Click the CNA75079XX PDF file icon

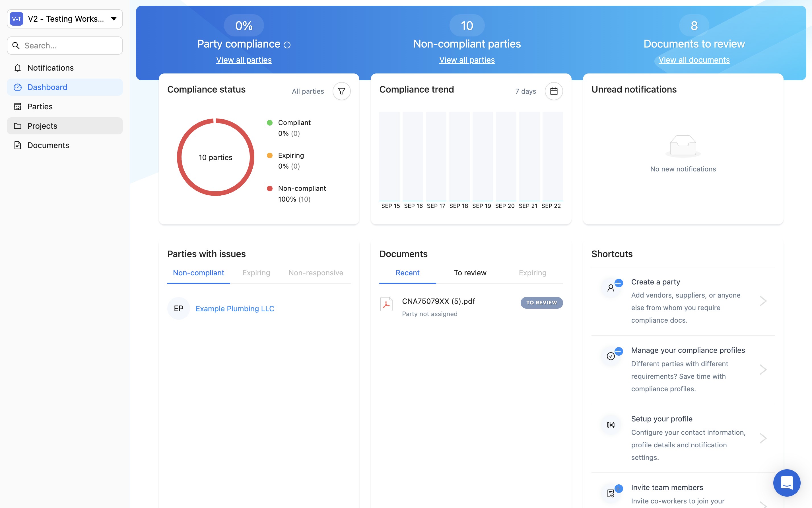point(386,304)
